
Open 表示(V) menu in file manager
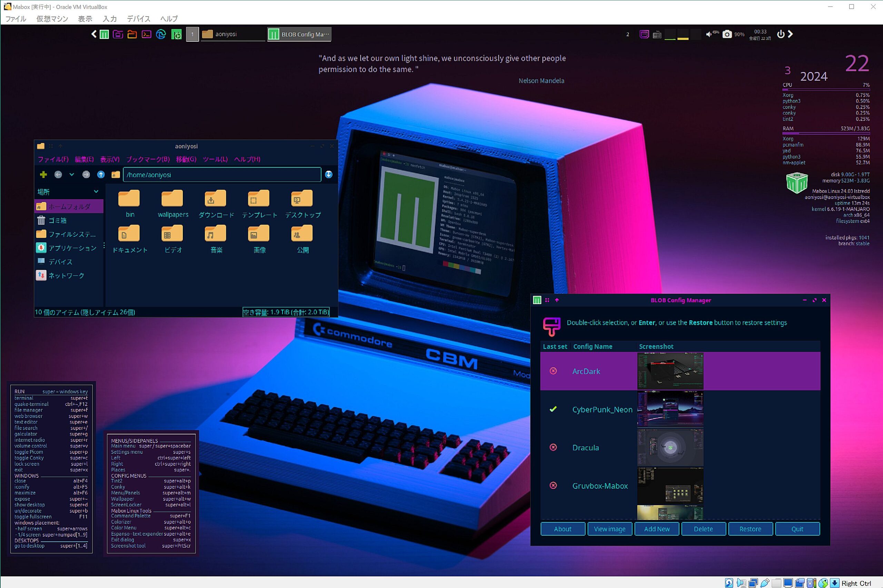point(109,159)
